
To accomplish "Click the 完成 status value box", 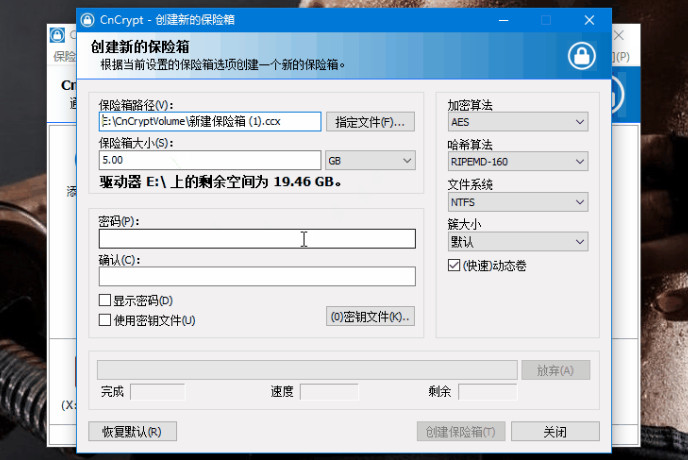I will (x=158, y=392).
